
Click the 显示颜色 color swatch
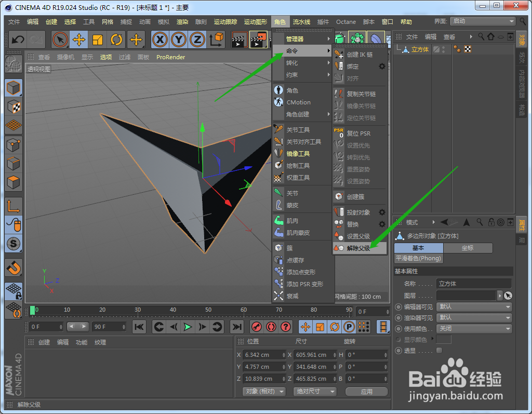click(x=444, y=339)
